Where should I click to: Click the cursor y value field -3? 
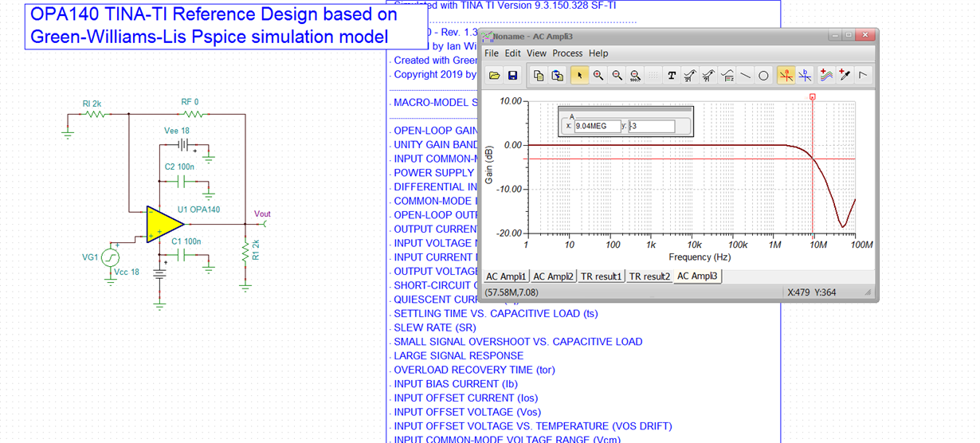(x=652, y=126)
